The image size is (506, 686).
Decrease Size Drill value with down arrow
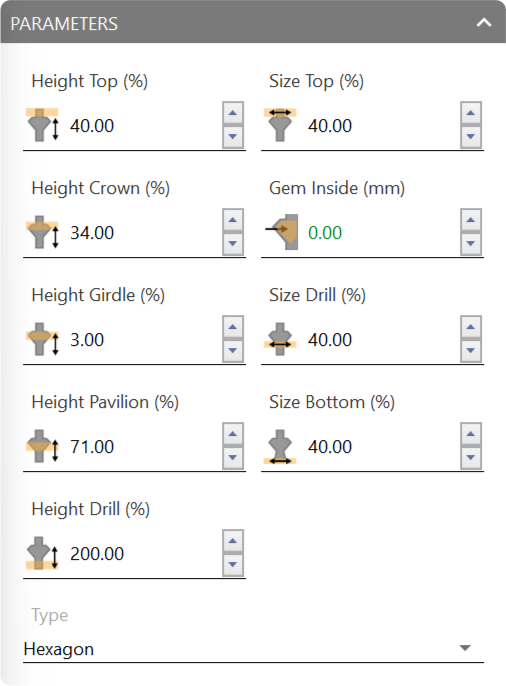(471, 350)
